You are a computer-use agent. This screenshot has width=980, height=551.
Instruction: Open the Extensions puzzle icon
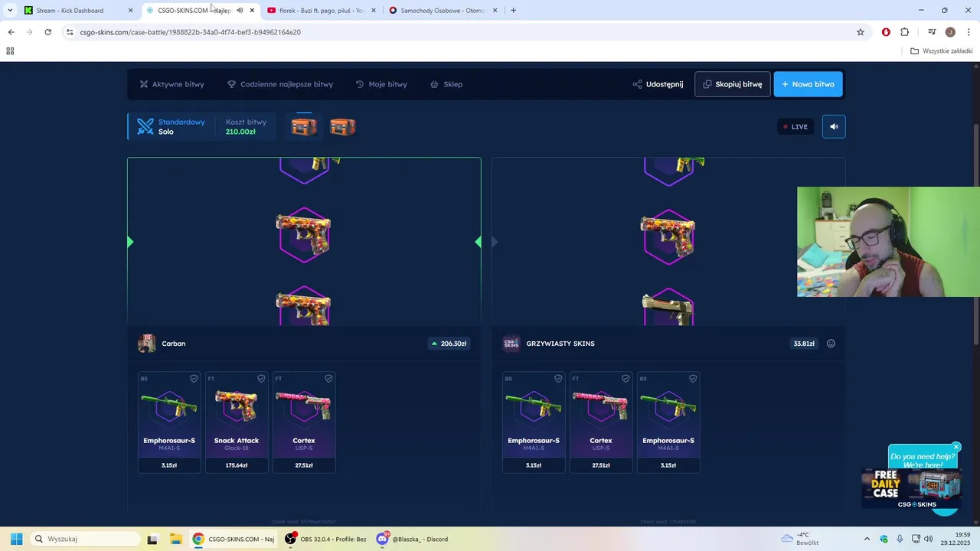pos(905,32)
